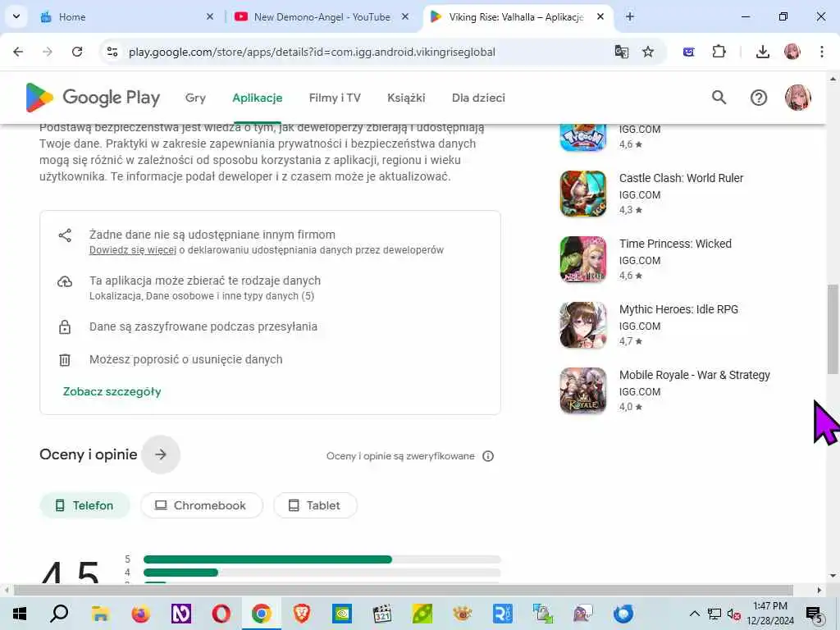Click Mythic Heroes app thumbnail

point(583,325)
